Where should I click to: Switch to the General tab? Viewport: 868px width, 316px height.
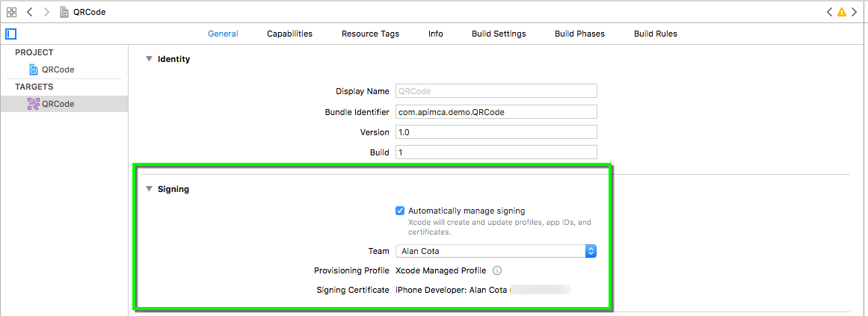point(223,34)
